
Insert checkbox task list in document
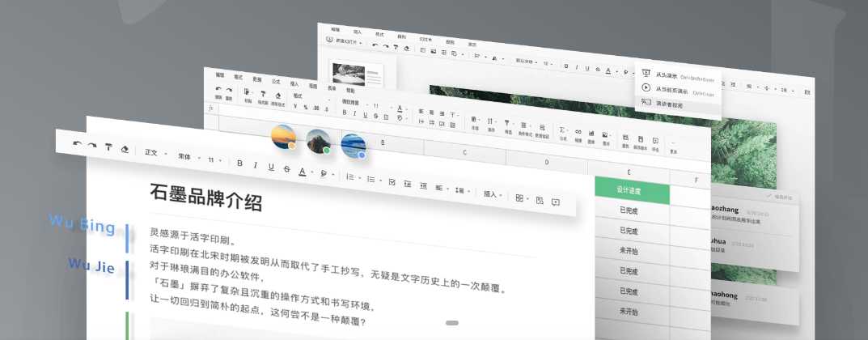tap(392, 181)
